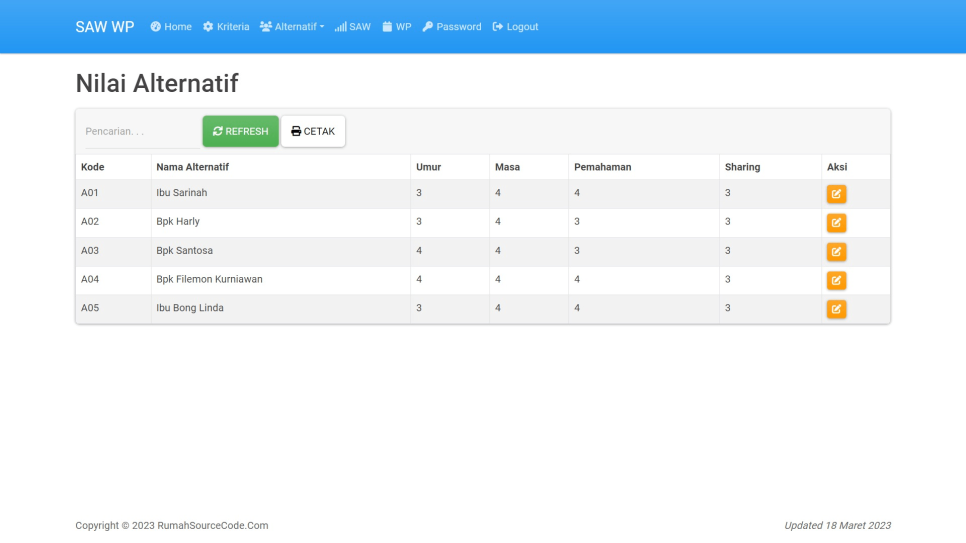Image resolution: width=966 pixels, height=543 pixels.
Task: Click the SAW WP brand logo
Action: coord(105,27)
